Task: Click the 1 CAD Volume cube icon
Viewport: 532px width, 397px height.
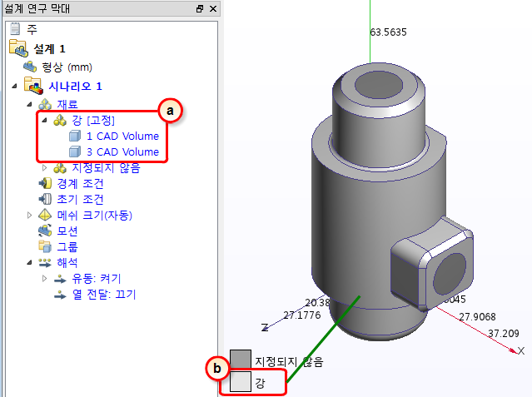Action: 75,136
